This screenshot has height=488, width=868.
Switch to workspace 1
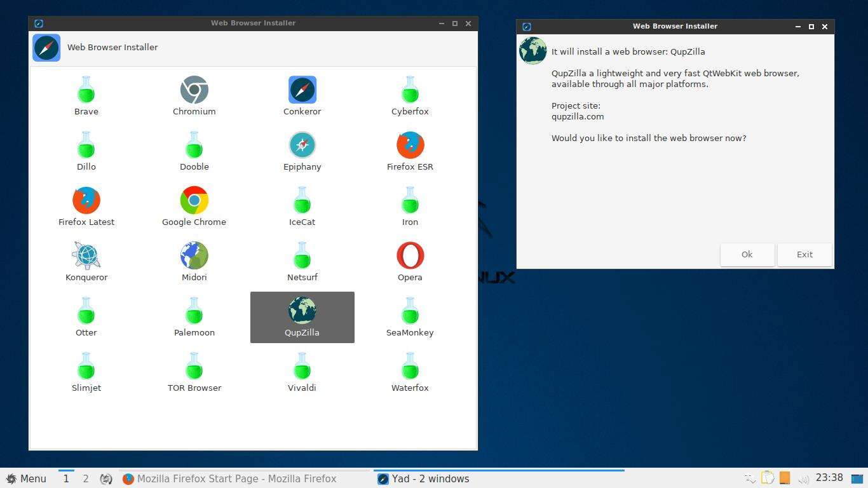66,478
